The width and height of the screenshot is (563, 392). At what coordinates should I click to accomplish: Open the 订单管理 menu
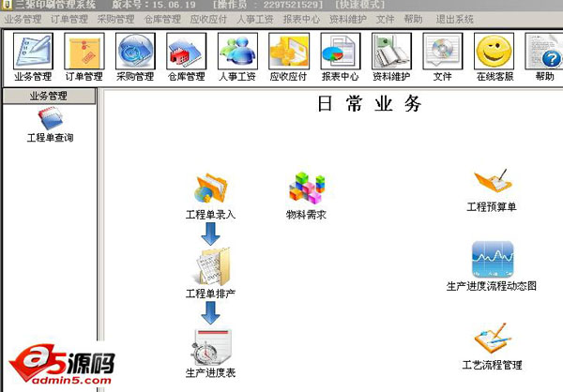[x=69, y=19]
